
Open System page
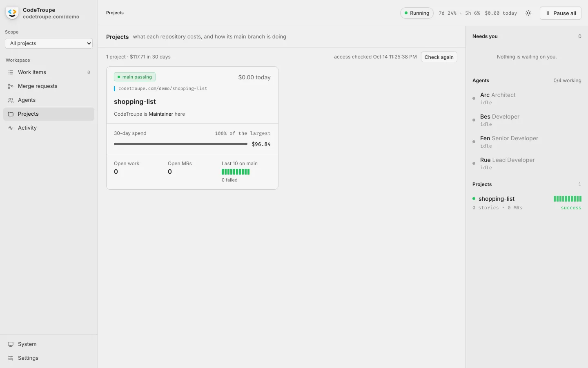(x=49, y=344)
